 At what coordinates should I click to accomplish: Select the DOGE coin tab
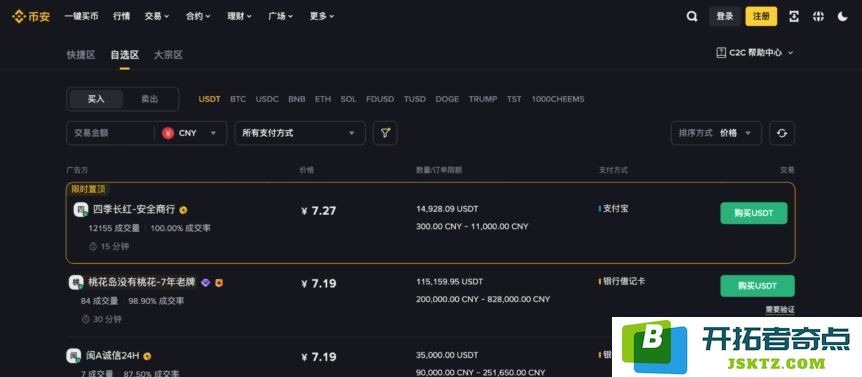pyautogui.click(x=447, y=99)
